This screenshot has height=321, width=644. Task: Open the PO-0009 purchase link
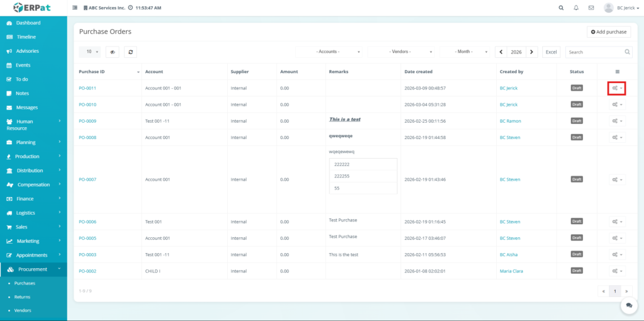(87, 121)
